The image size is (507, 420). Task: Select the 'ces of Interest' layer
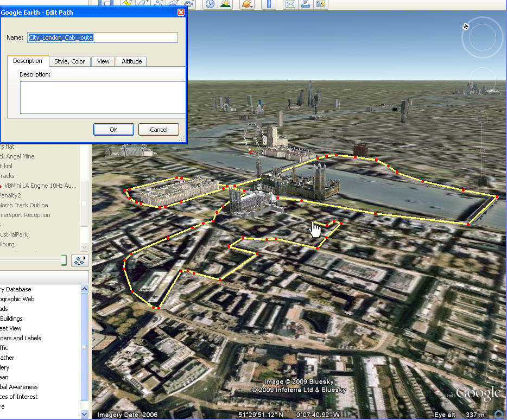pos(19,397)
